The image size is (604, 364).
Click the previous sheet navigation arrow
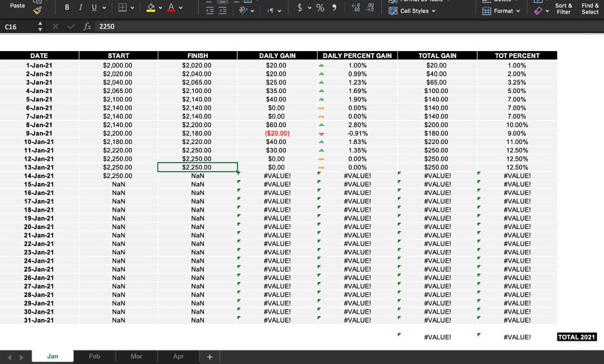(9, 358)
